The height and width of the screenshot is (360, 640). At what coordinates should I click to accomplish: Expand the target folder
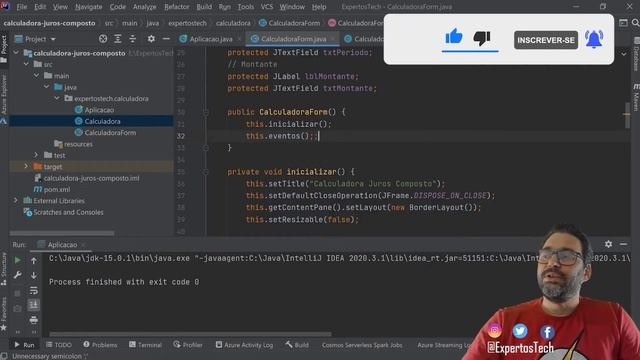[x=26, y=167]
